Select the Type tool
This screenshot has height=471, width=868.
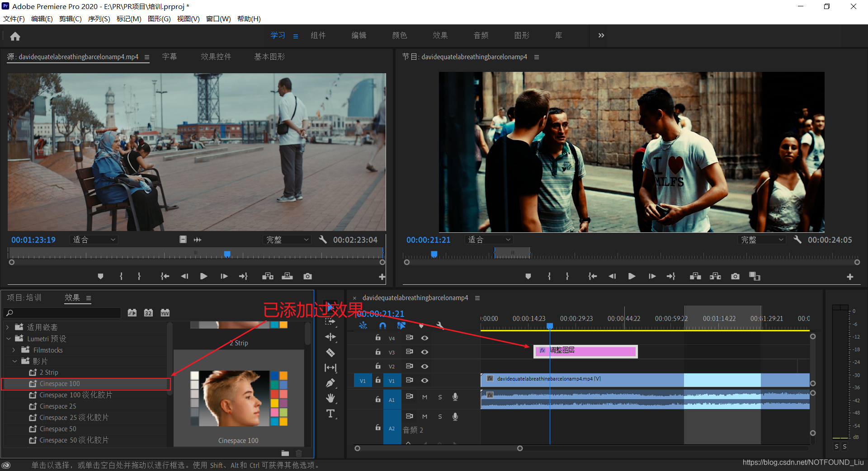330,414
